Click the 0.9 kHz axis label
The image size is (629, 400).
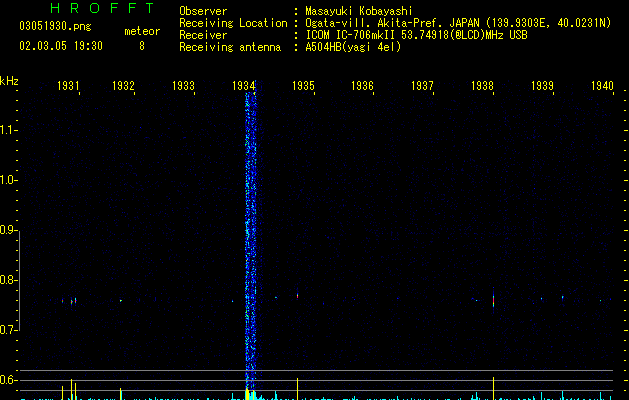click(x=8, y=230)
